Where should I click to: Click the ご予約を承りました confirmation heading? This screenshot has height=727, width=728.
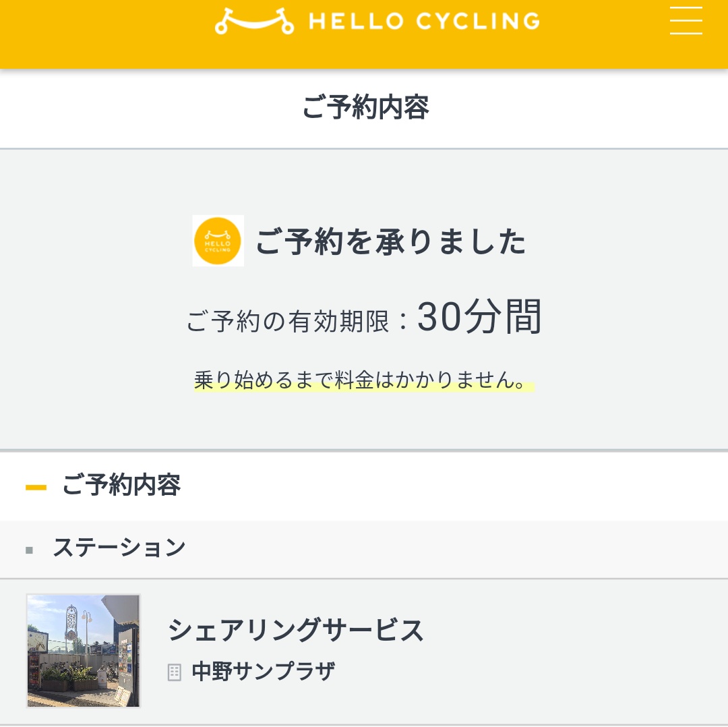pyautogui.click(x=391, y=241)
